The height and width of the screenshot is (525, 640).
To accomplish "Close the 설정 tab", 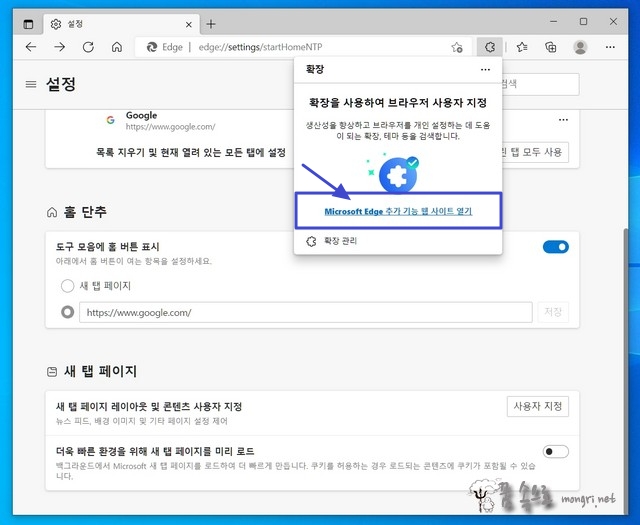I will [189, 24].
